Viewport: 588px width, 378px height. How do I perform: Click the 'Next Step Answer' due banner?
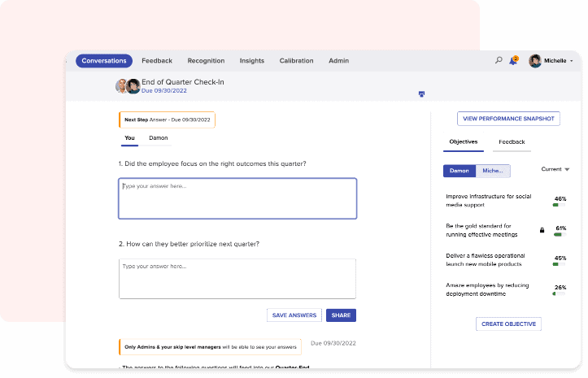[167, 120]
